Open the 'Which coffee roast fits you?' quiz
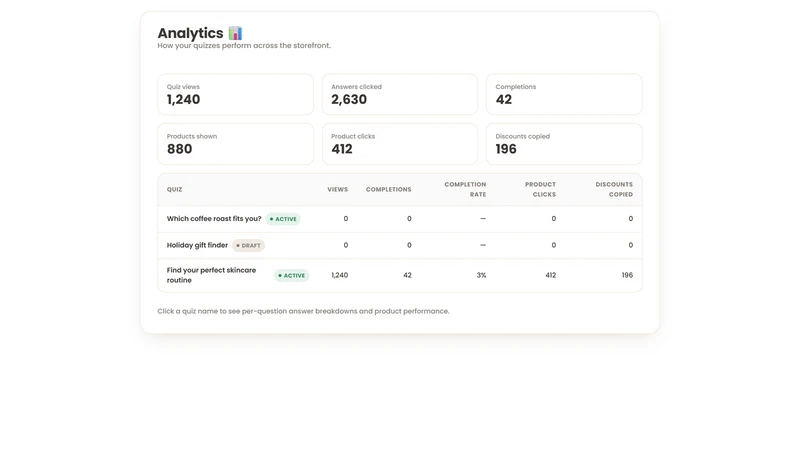This screenshot has width=800, height=450. (x=214, y=219)
